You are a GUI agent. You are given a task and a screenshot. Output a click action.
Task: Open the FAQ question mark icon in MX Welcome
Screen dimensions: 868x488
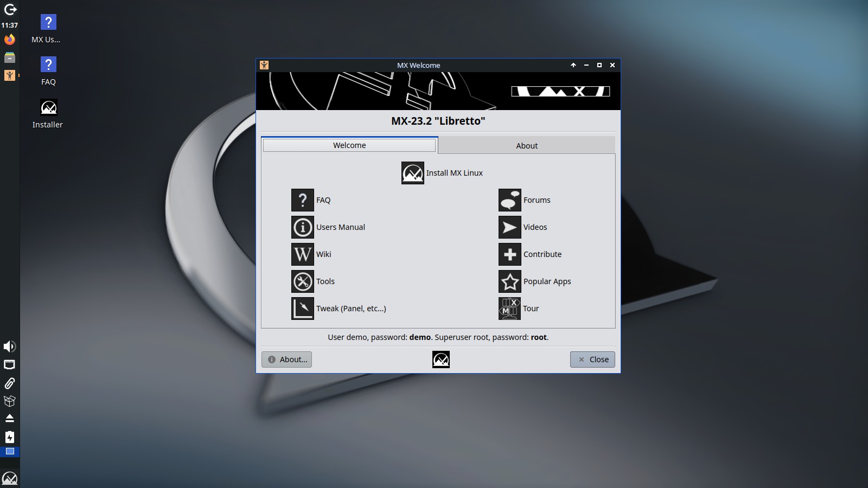pyautogui.click(x=303, y=200)
